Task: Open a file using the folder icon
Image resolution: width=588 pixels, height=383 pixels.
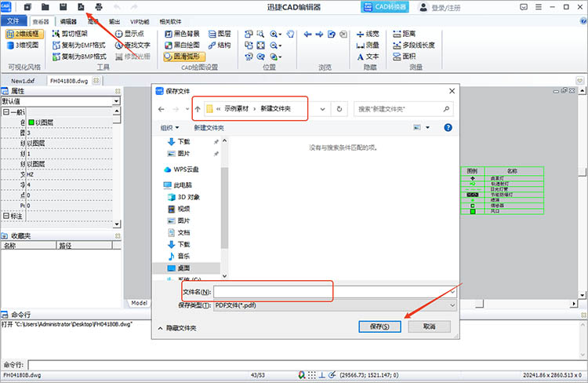Action: pyautogui.click(x=45, y=7)
